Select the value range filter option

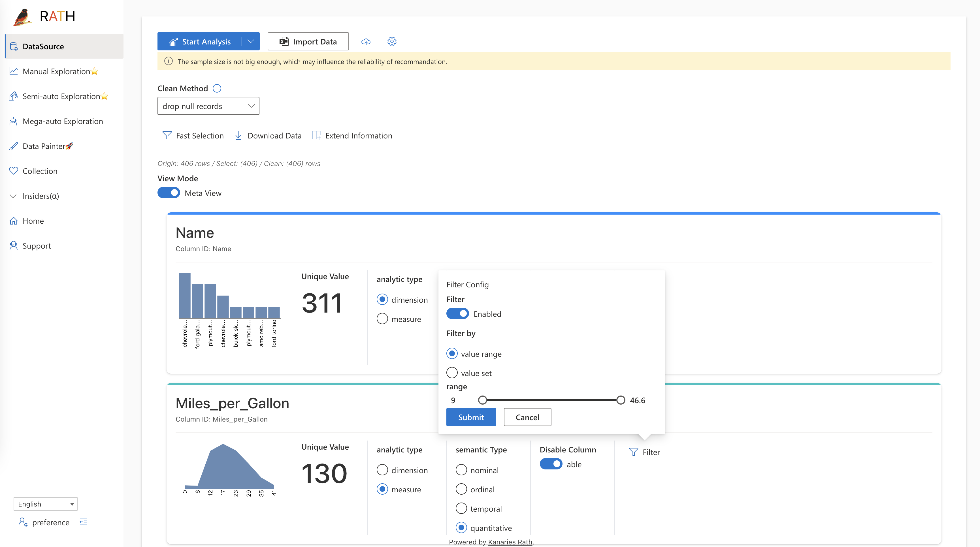452,354
